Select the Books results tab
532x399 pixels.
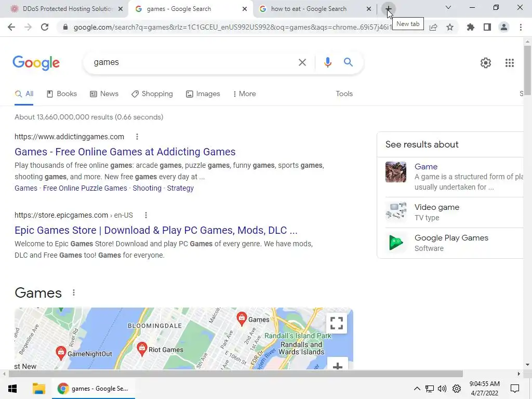click(62, 94)
